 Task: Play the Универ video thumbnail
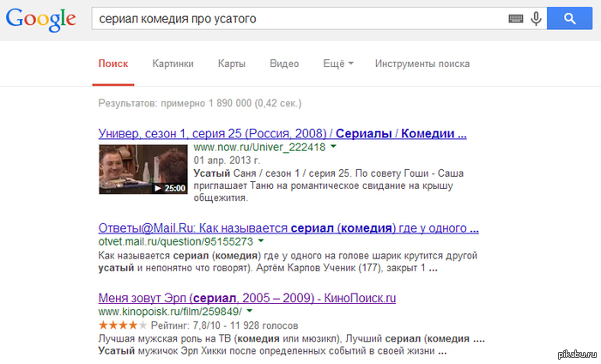tap(143, 169)
